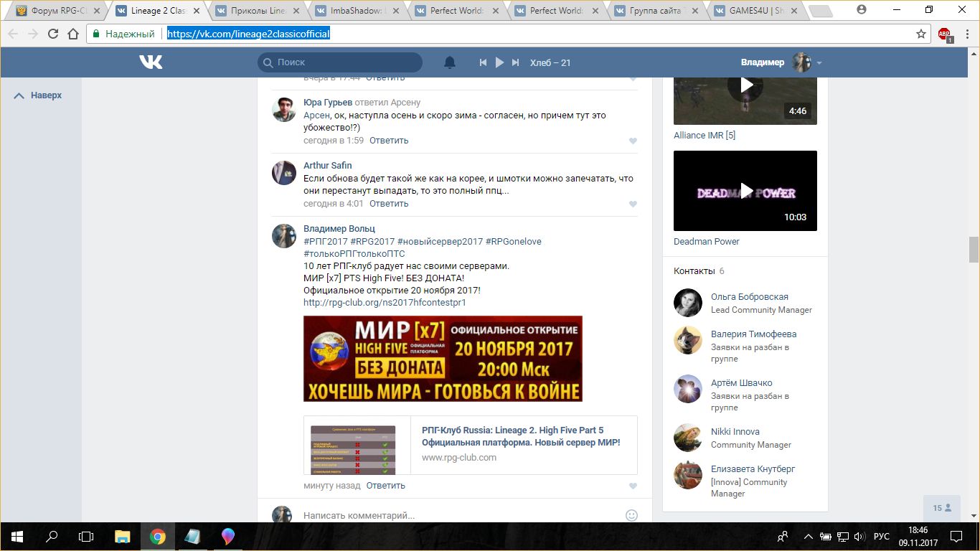Reply to Arthur Safin's comment
This screenshot has width=980, height=551.
click(x=389, y=204)
